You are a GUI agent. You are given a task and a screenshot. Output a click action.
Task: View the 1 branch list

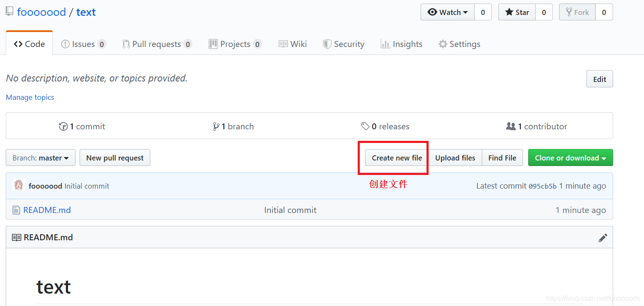[233, 126]
